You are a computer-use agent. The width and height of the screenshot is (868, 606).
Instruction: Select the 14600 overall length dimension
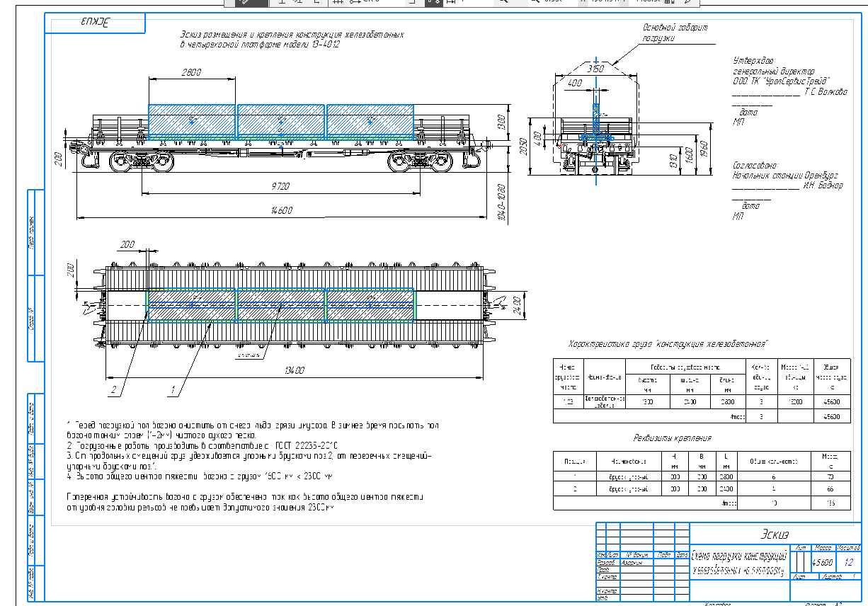(282, 210)
